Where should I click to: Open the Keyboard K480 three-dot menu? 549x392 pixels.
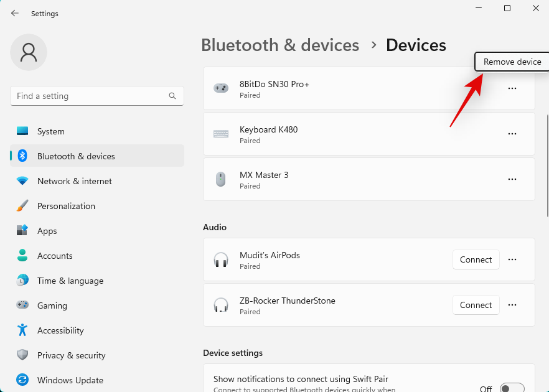click(x=512, y=134)
